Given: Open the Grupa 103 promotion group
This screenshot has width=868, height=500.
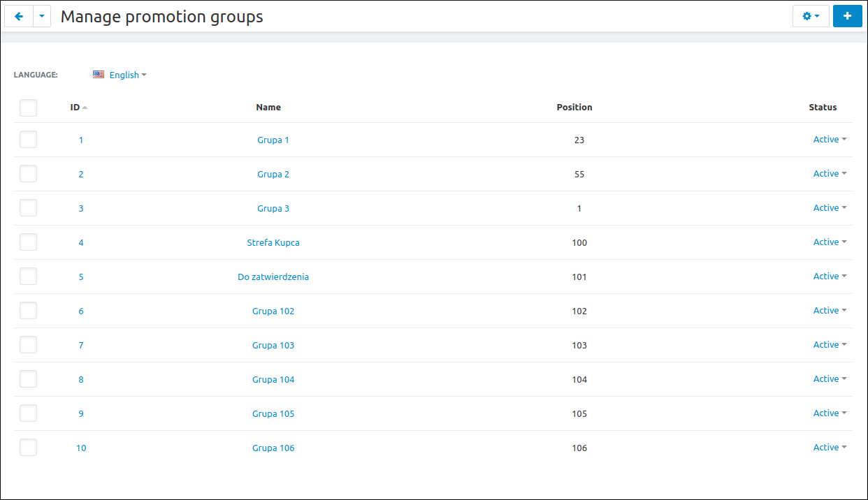Looking at the screenshot, I should point(273,345).
